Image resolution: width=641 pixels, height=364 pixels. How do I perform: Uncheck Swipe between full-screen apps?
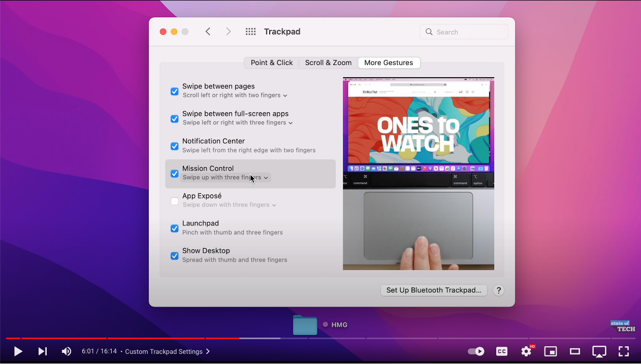pos(174,119)
